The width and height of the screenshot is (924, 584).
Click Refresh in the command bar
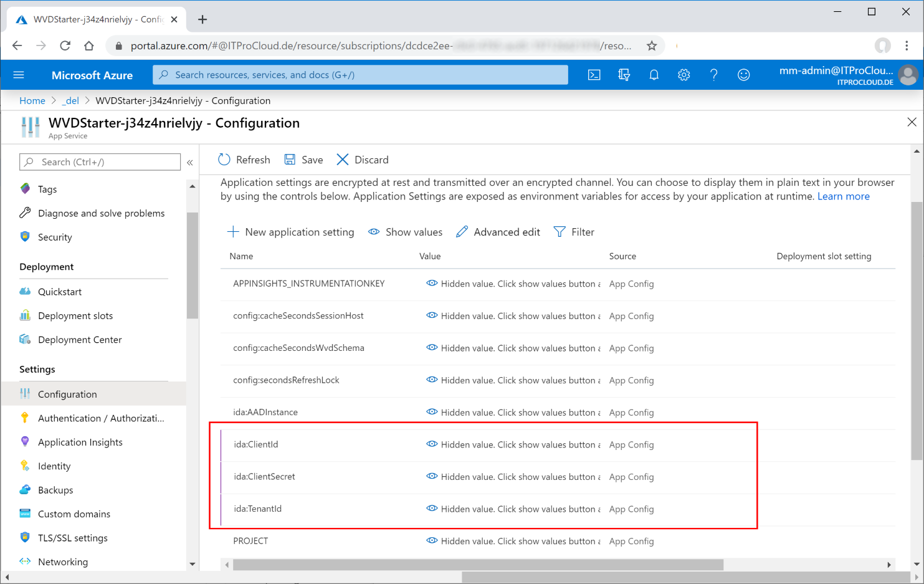tap(244, 160)
